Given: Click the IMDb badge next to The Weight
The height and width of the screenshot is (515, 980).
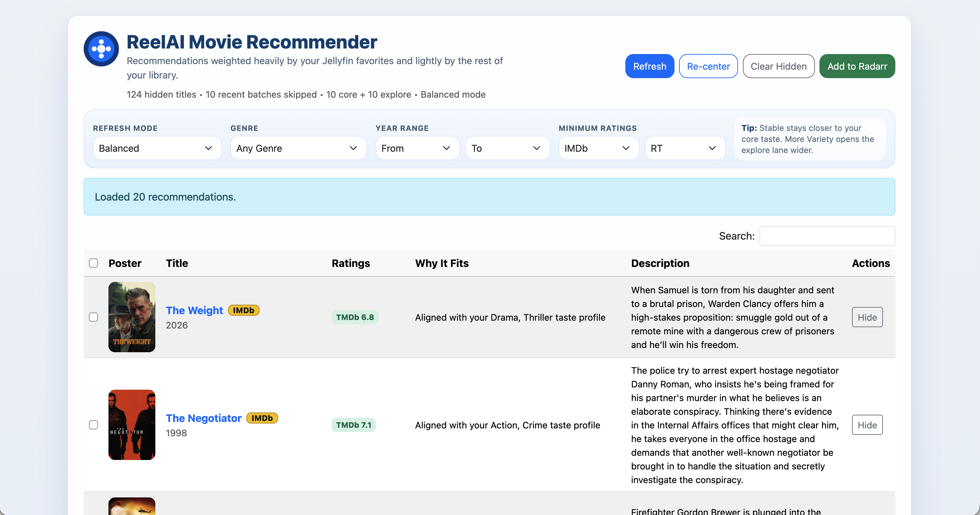Looking at the screenshot, I should pyautogui.click(x=244, y=310).
